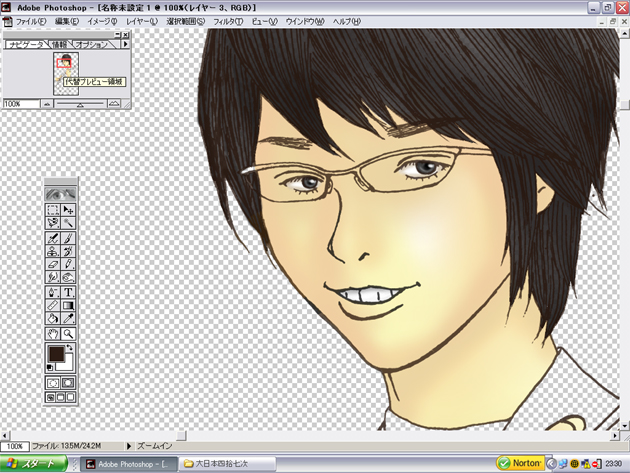Image resolution: width=630 pixels, height=473 pixels.
Task: Select the Pen tool
Action: [53, 292]
